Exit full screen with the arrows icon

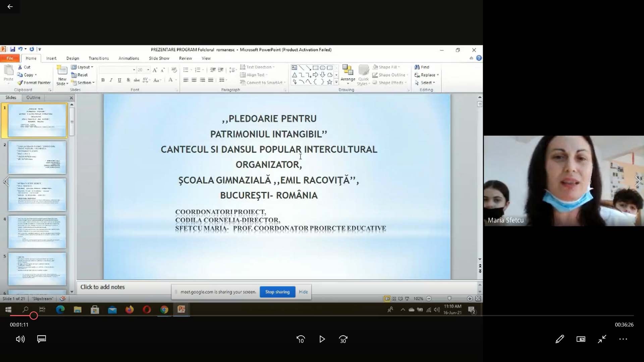[602, 339]
